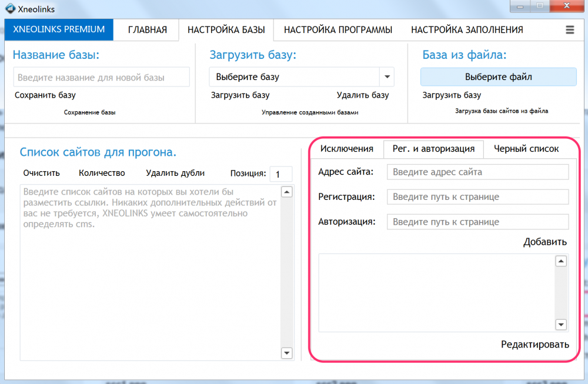
Task: Switch to the Черный список tab
Action: [x=526, y=149]
